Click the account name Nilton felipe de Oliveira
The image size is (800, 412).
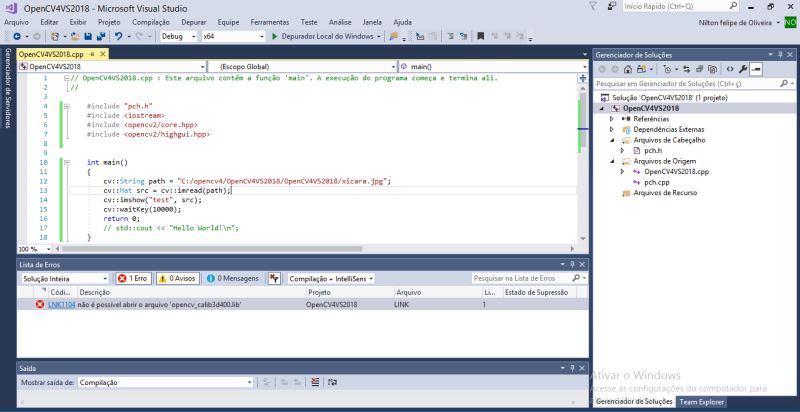tap(735, 22)
